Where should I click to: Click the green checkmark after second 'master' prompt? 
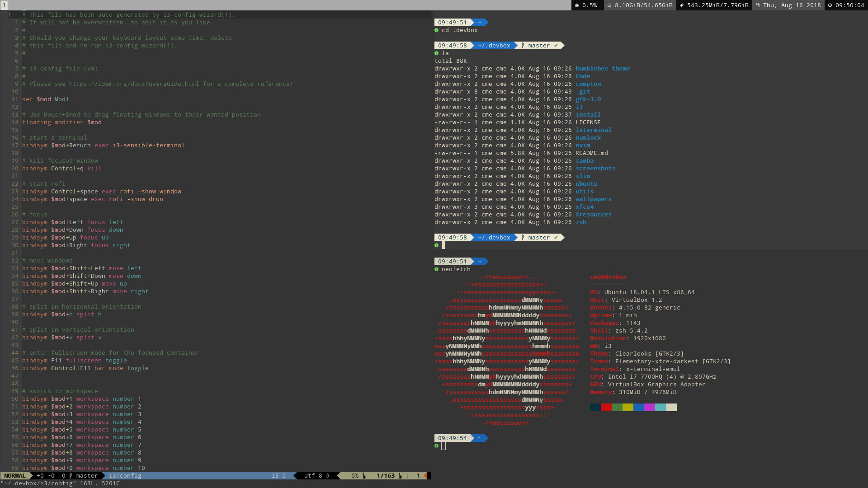(x=556, y=238)
